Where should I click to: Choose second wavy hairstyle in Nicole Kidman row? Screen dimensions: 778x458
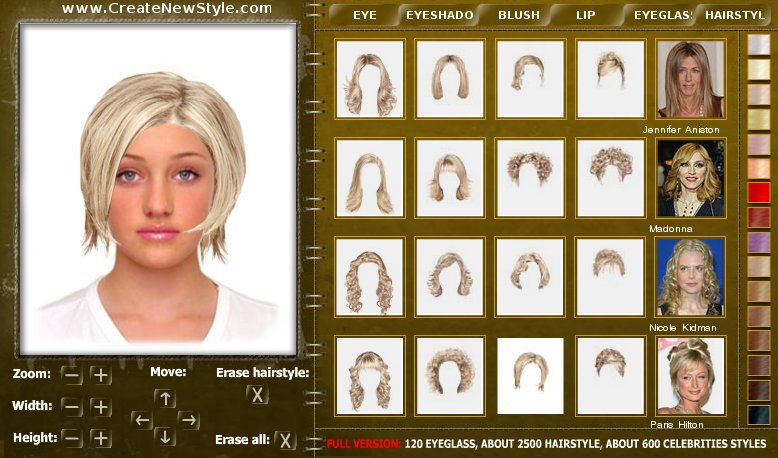(450, 277)
